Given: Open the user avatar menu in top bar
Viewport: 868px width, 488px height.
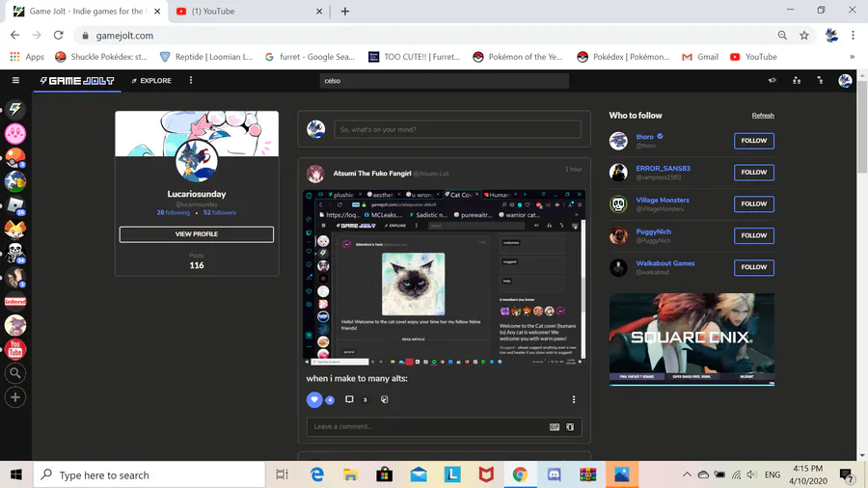Looking at the screenshot, I should point(845,81).
